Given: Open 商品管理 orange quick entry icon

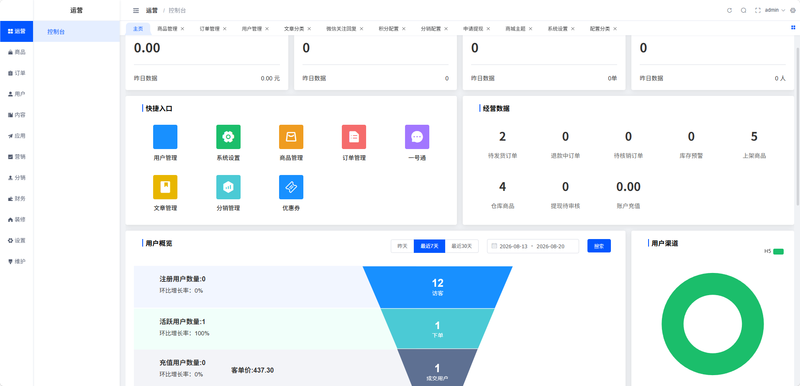Looking at the screenshot, I should 291,137.
